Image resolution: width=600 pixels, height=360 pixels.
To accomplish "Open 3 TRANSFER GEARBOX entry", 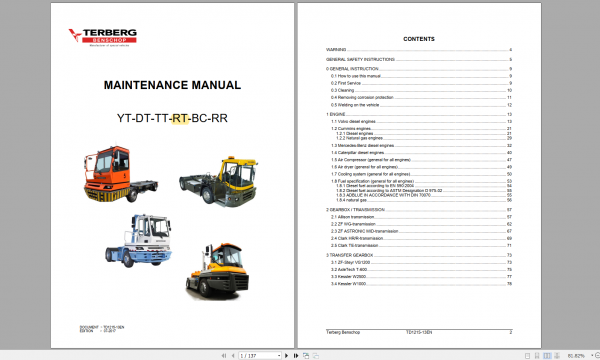I will pos(419,255).
